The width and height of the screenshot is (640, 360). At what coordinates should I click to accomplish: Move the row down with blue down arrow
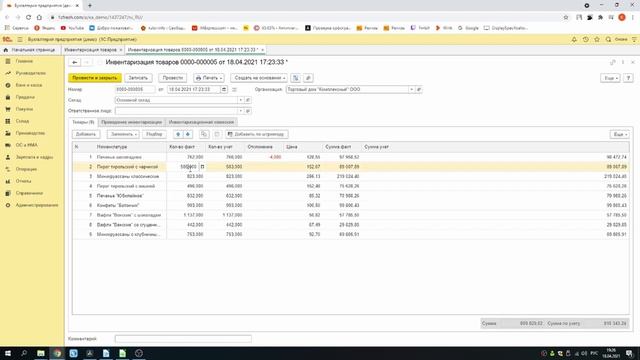[x=188, y=134]
